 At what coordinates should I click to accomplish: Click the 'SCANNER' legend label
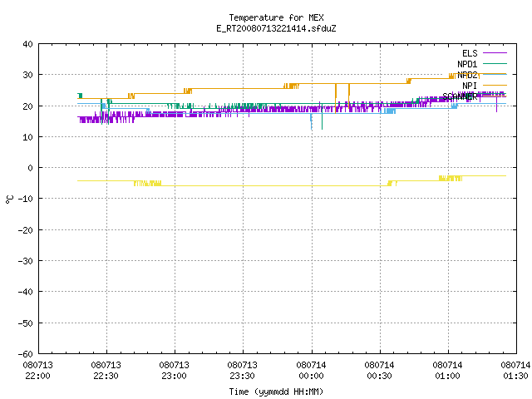(460, 96)
